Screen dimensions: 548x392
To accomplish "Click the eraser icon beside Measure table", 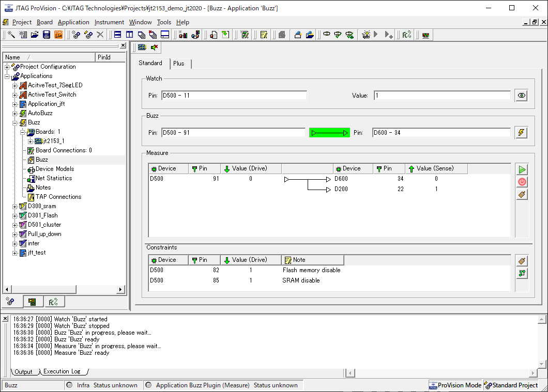I will pos(522,194).
